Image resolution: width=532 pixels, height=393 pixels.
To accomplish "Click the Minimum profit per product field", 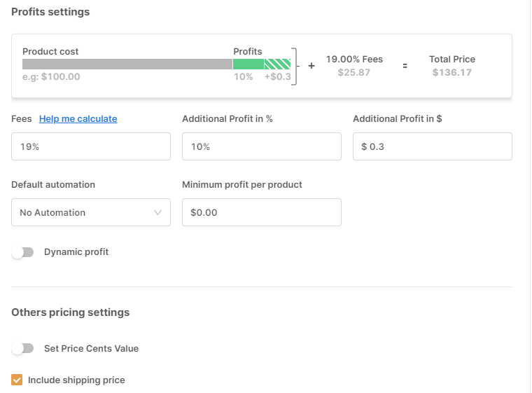I will point(261,212).
